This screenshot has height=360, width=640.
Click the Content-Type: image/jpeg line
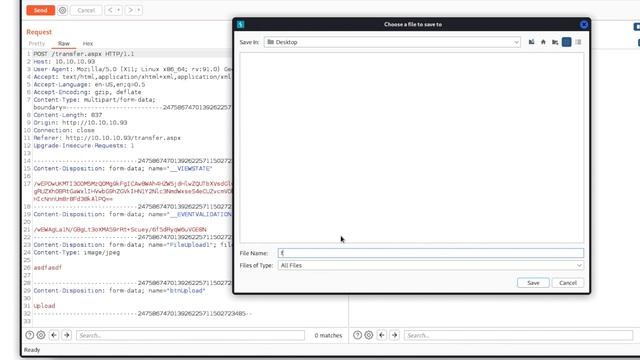[77, 253]
